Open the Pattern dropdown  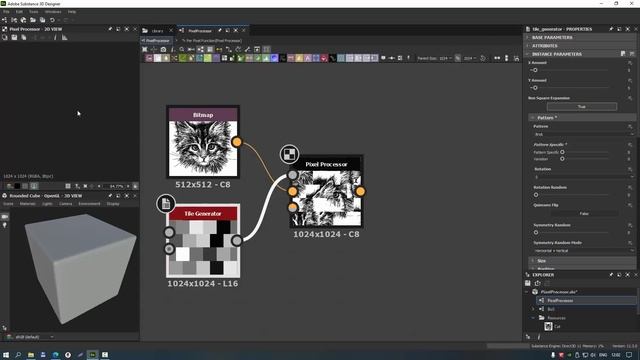(584, 134)
